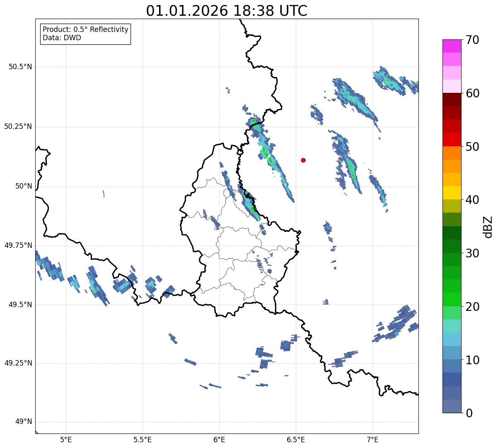Click the longitude label "5.5°E"

coord(143,439)
